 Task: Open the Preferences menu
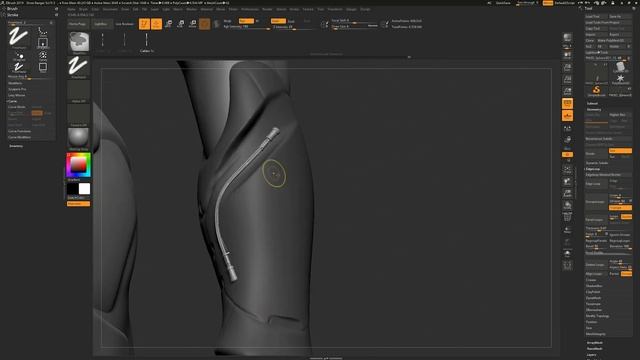point(250,9)
